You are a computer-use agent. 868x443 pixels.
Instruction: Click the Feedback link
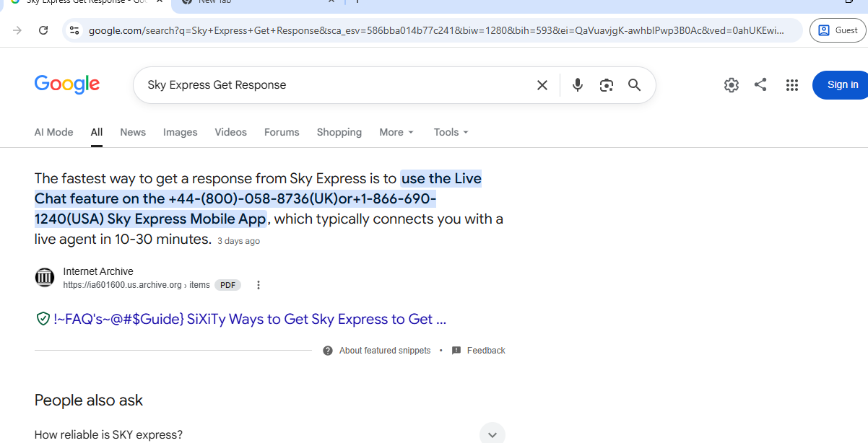coord(486,351)
